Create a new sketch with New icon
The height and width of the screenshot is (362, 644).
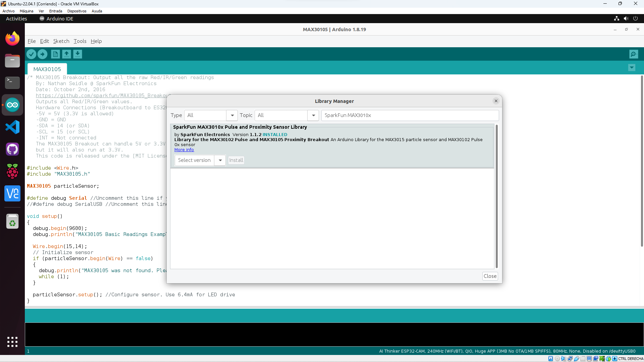pyautogui.click(x=55, y=54)
